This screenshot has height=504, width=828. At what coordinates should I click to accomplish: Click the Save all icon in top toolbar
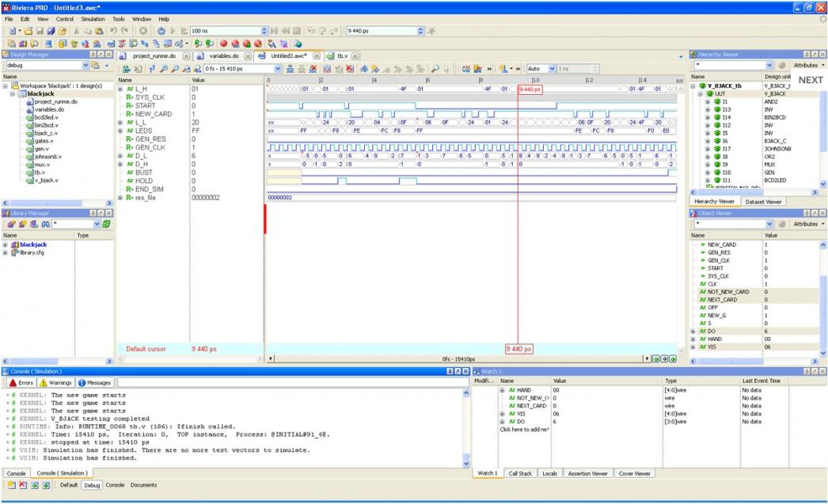click(51, 31)
